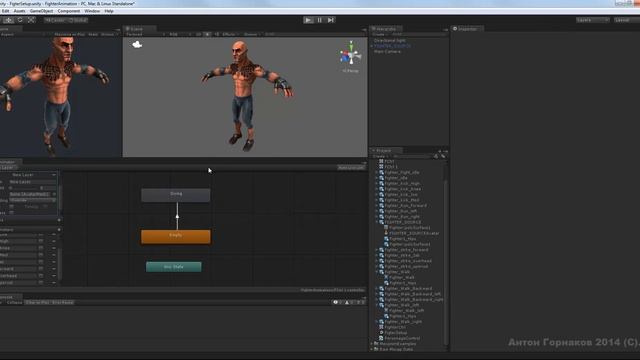This screenshot has height=360, width=640.
Task: Click the Maximize on Play button
Action: [70, 35]
